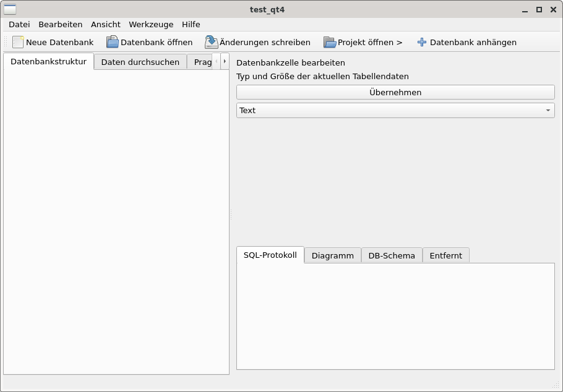
Task: Minimize the test_qt4 window
Action: point(525,10)
